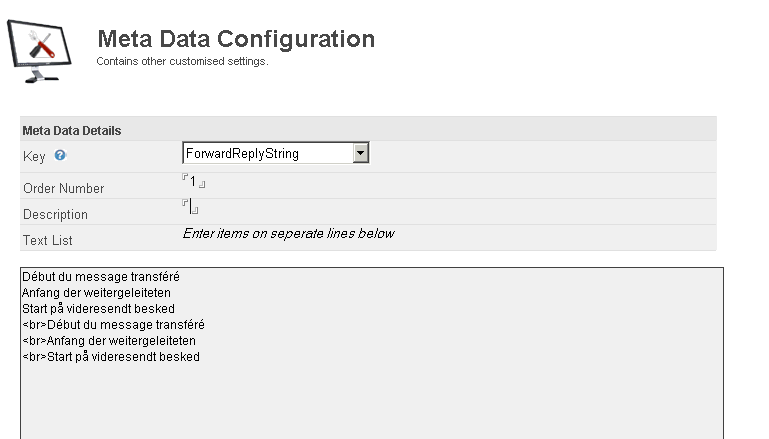This screenshot has width=769, height=439.
Task: Expand the Key dropdown arrow button
Action: point(360,153)
